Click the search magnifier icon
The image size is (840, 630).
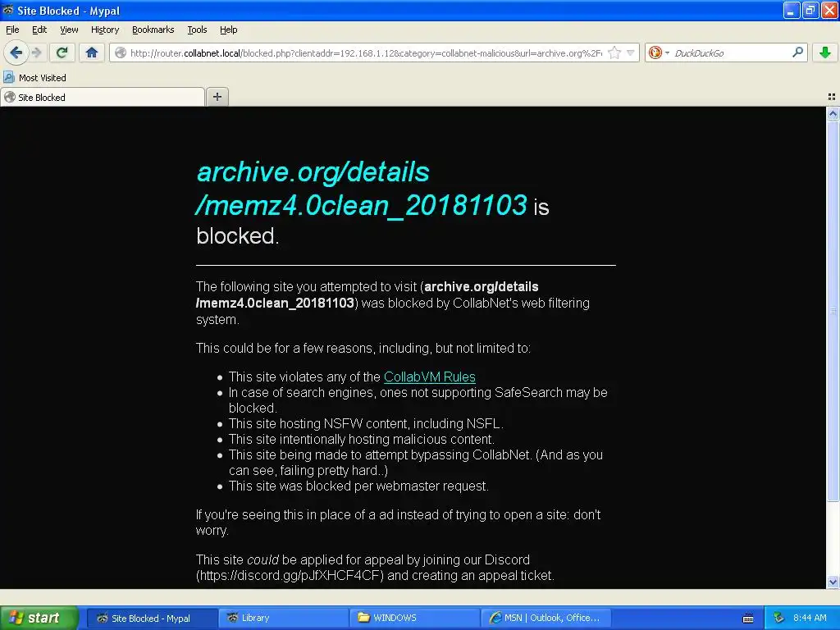[797, 52]
